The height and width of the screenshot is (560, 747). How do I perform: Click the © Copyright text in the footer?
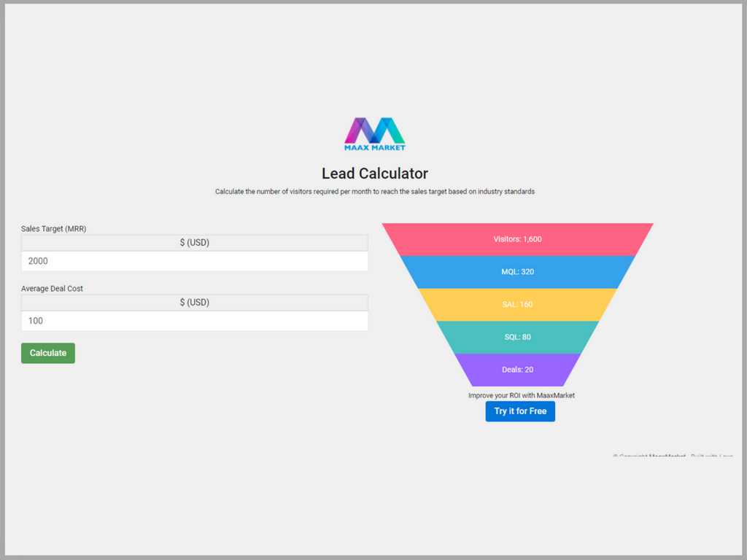click(x=630, y=456)
